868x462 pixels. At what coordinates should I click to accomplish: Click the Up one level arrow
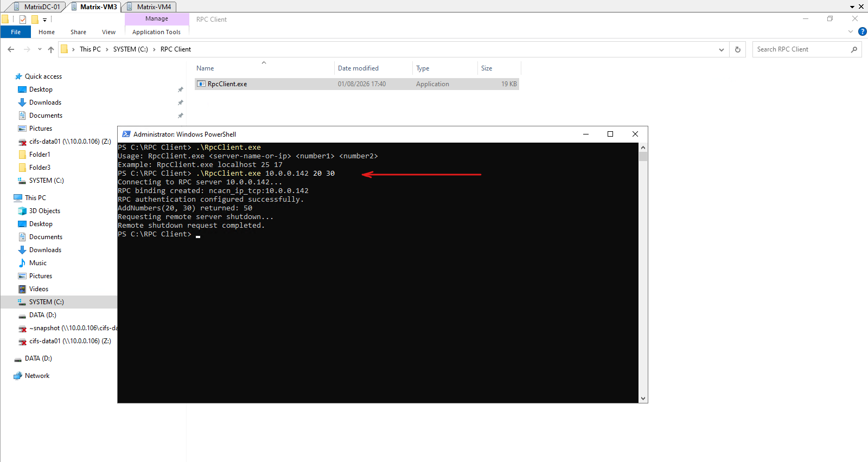51,49
